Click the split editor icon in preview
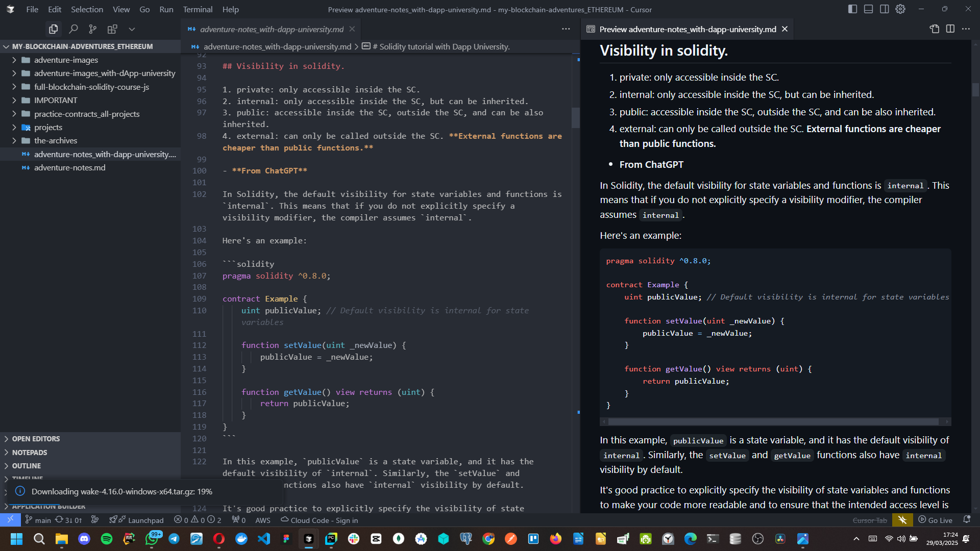The image size is (980, 551). pyautogui.click(x=950, y=29)
